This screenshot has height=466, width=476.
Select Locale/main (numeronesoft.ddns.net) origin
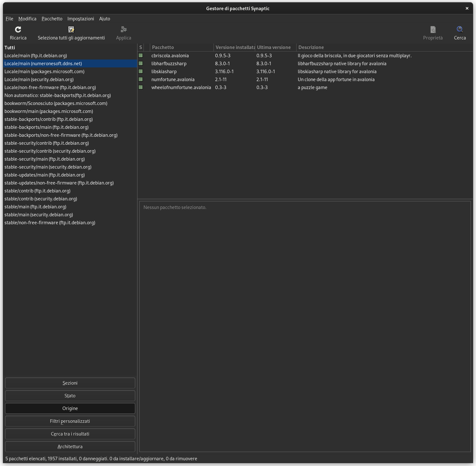click(x=70, y=64)
